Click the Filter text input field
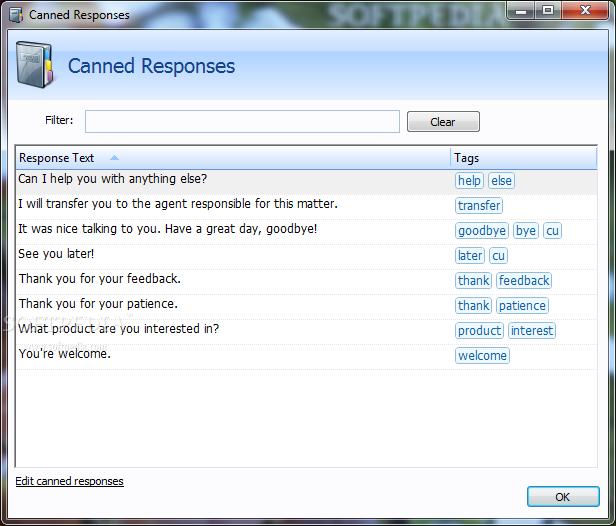Screen dimensions: 616x526 [242, 121]
